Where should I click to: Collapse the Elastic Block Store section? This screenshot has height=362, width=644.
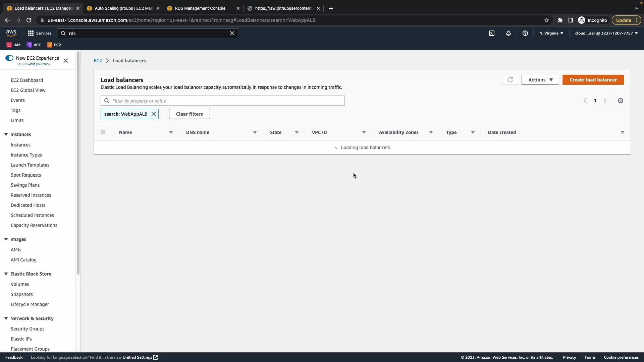[x=6, y=274]
